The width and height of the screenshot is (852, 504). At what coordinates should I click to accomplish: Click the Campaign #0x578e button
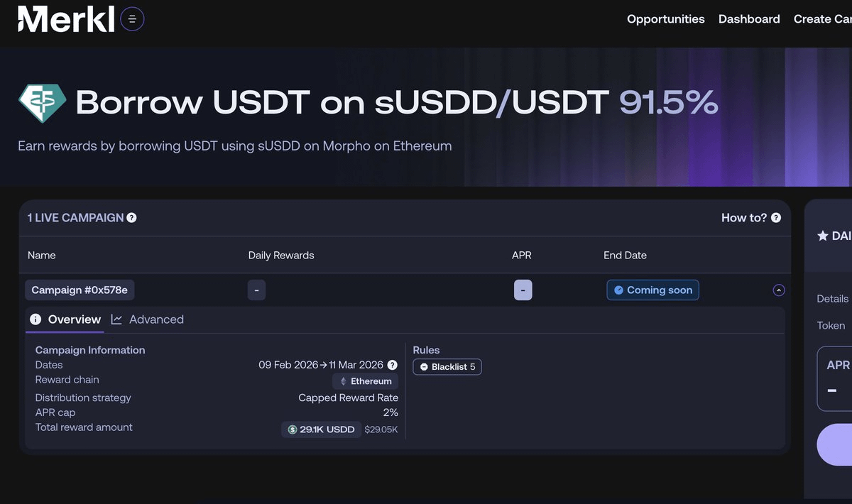pos(80,290)
